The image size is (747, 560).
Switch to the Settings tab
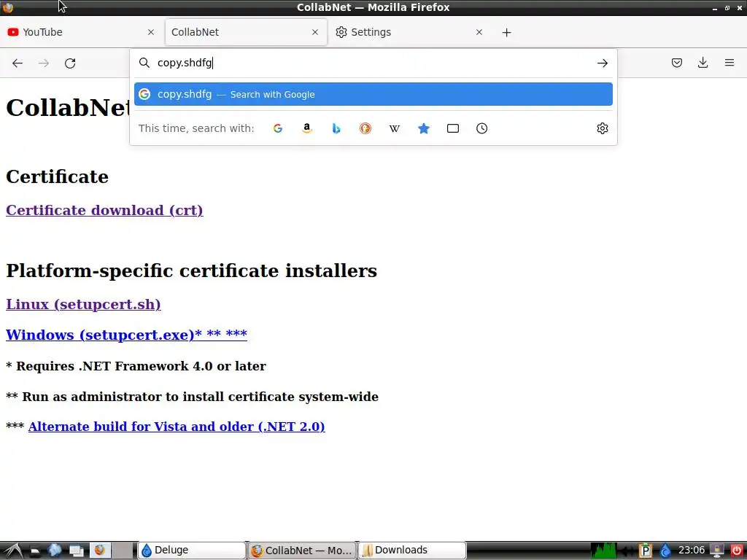[410, 32]
